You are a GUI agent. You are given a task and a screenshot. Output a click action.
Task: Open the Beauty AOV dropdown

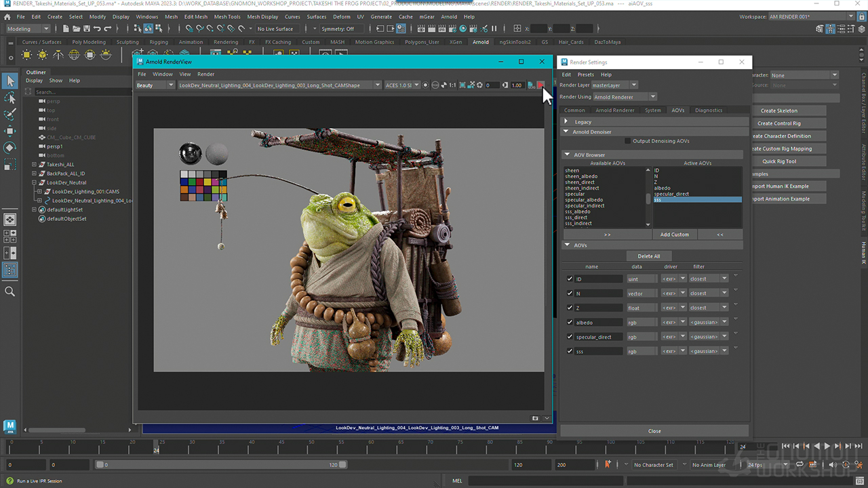pos(155,85)
